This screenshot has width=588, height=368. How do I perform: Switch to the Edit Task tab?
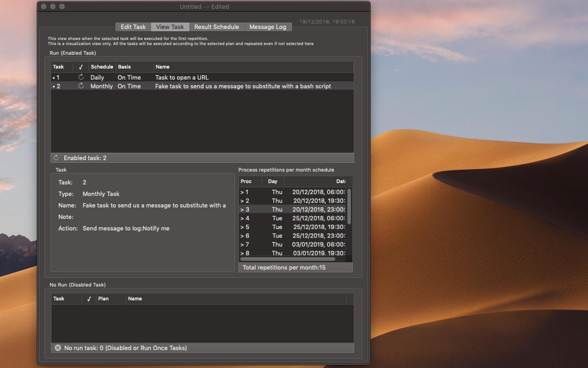pos(133,27)
